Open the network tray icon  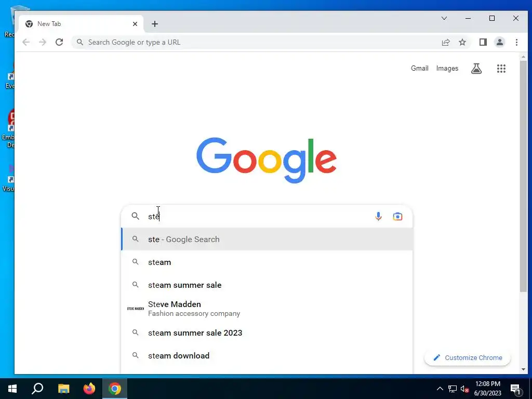point(453,389)
